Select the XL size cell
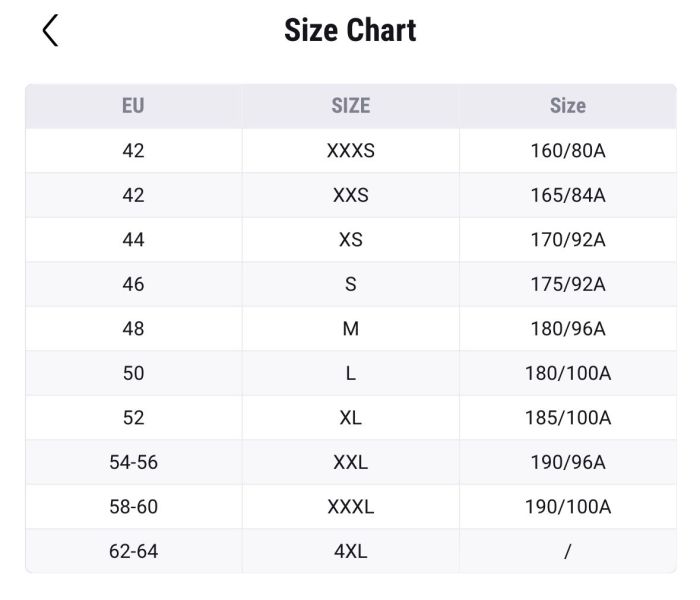 pos(350,418)
